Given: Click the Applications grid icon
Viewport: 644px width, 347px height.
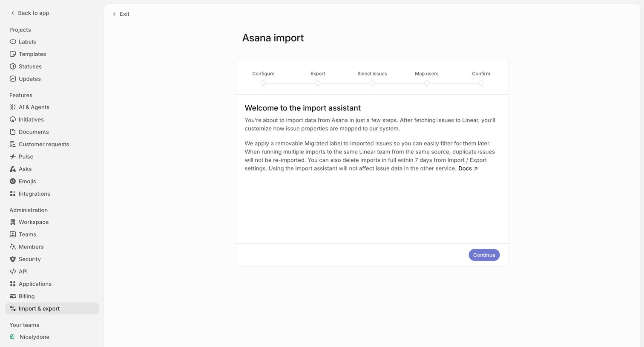Looking at the screenshot, I should [13, 284].
